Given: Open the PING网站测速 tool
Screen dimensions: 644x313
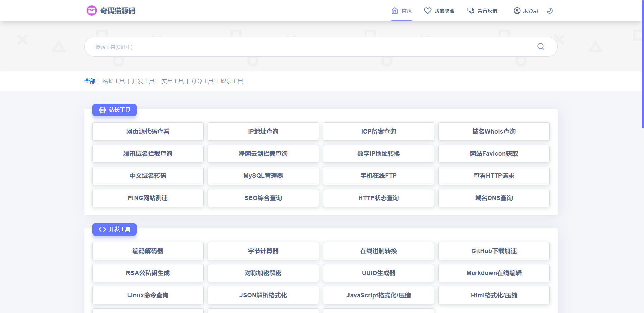Looking at the screenshot, I should pos(148,198).
